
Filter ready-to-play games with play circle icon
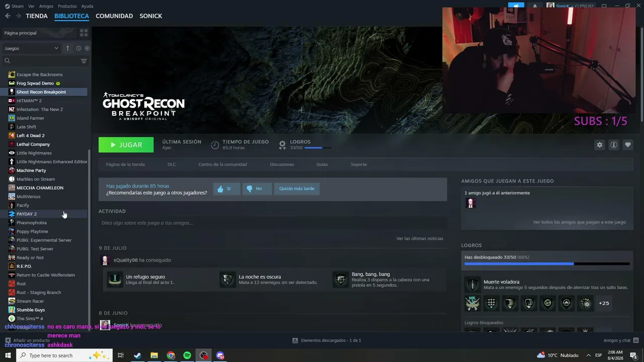coord(87,48)
